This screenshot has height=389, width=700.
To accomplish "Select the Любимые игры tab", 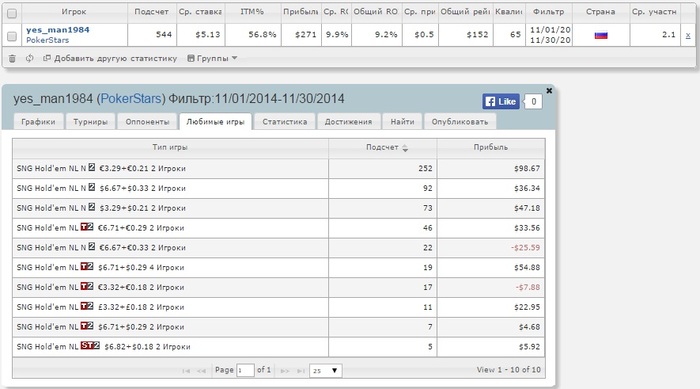I will (216, 121).
